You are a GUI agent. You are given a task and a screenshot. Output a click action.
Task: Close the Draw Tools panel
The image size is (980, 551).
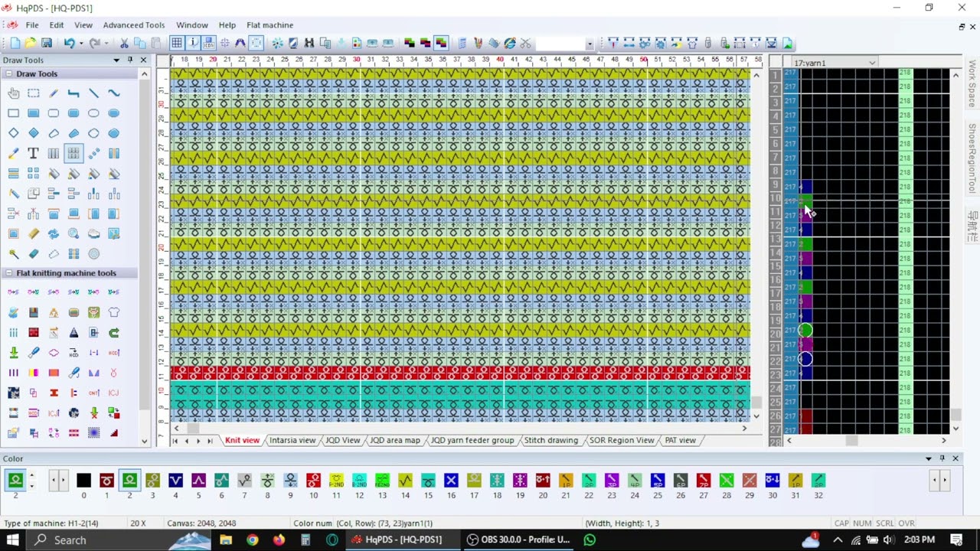(143, 60)
